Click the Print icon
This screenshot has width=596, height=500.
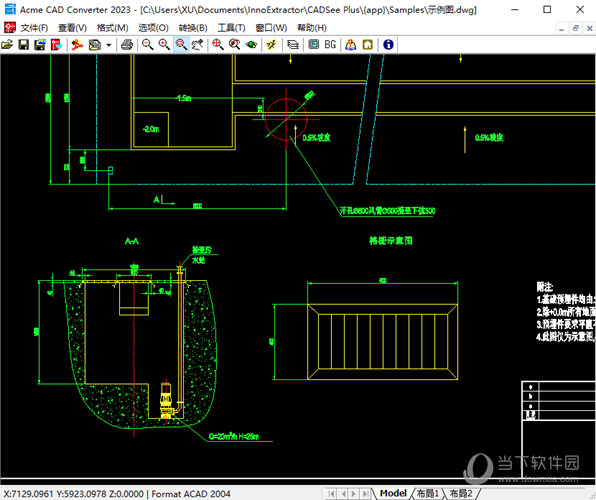[127, 45]
